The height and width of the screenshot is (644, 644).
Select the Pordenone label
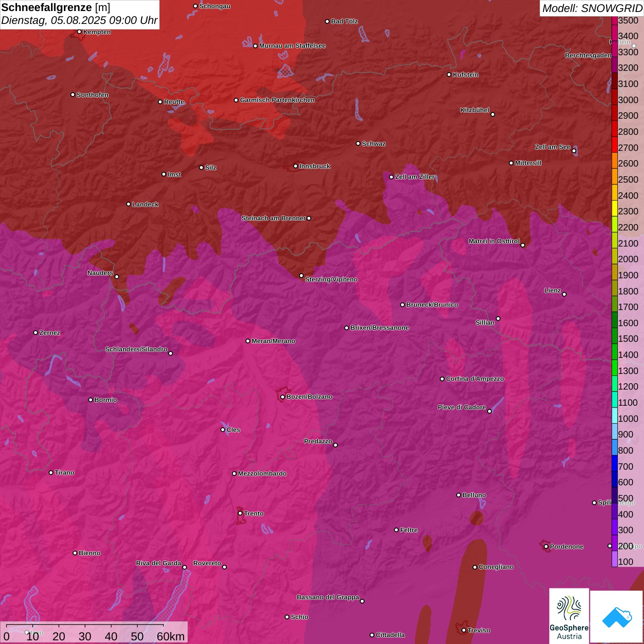tap(567, 546)
